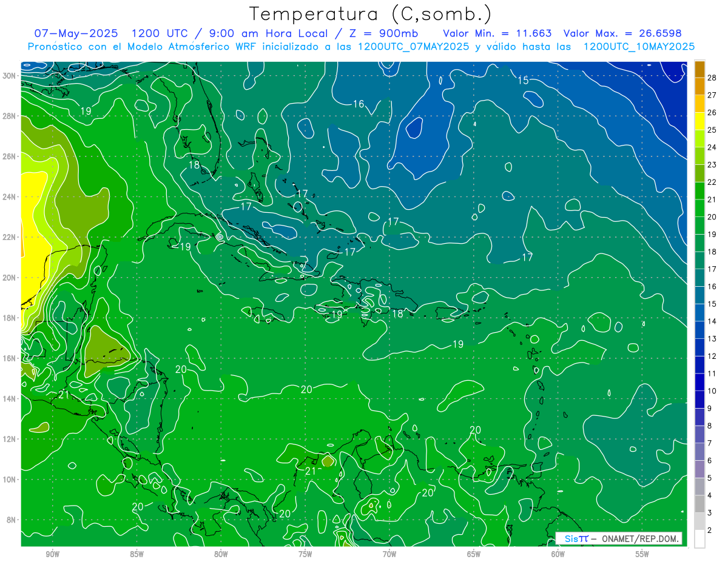This screenshot has height=562, width=728.
Task: Click the '1200UTC_10MAY2025' valid-until timestamp
Action: (x=639, y=47)
